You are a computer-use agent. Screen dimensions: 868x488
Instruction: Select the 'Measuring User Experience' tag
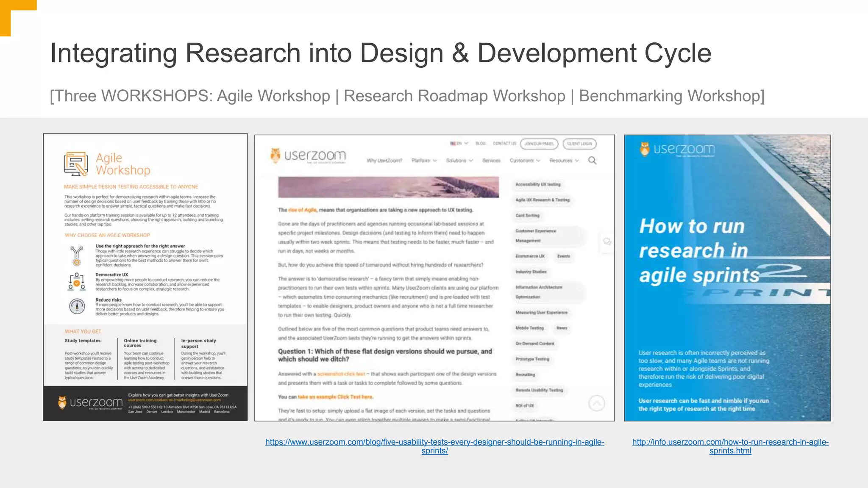point(541,313)
